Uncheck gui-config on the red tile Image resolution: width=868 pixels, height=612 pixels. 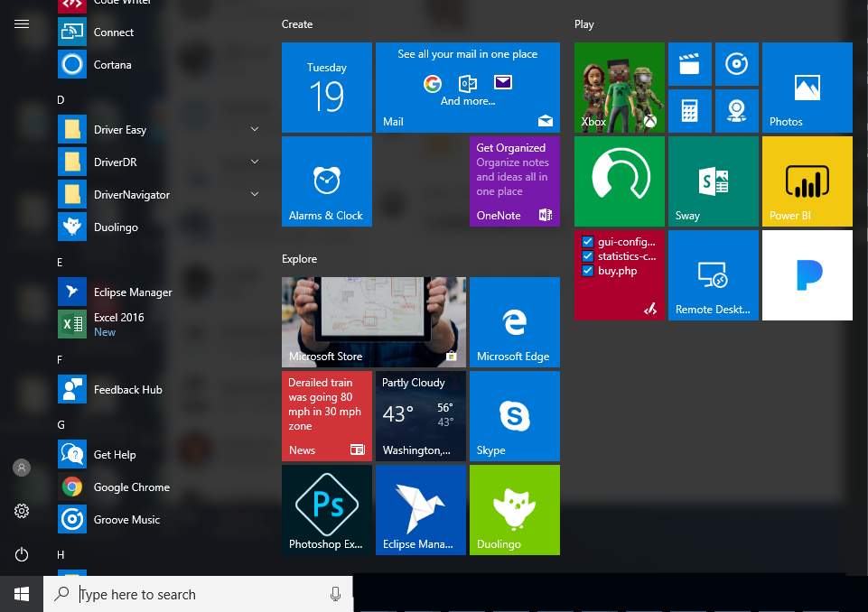(587, 242)
